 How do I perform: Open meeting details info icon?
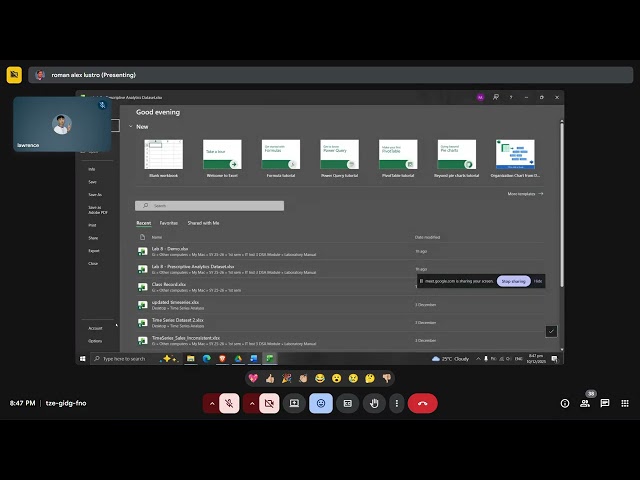(565, 403)
